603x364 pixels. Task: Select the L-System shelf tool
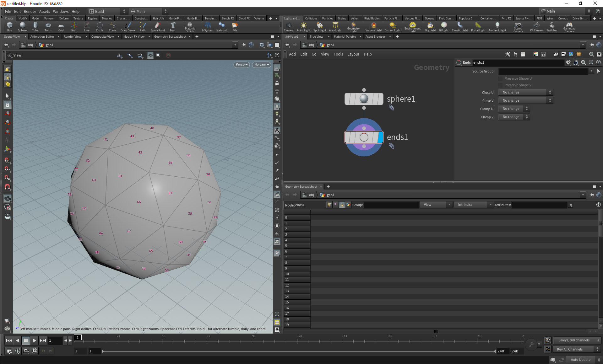tap(208, 27)
